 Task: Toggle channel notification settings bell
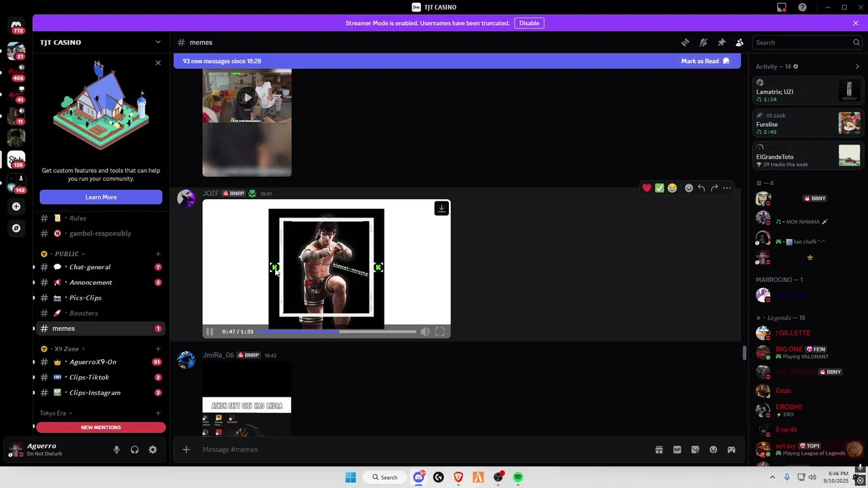tap(703, 42)
